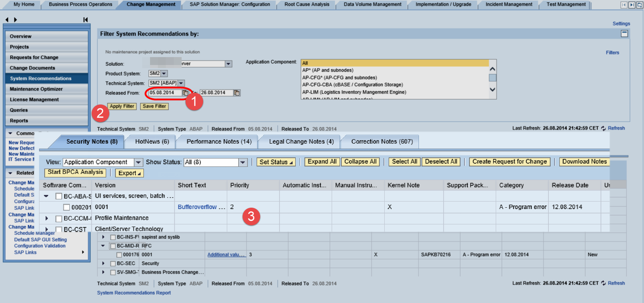Open Maintenance Optimizer in the sidebar
The width and height of the screenshot is (644, 303).
coord(47,89)
